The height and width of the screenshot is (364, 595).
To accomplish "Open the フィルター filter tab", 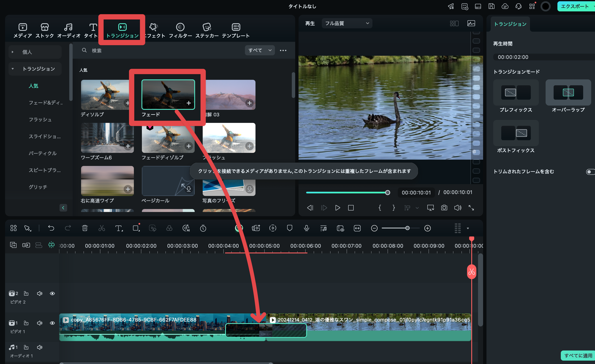I will click(x=180, y=30).
